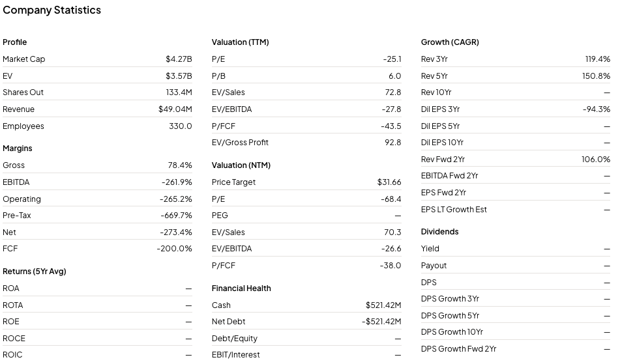The height and width of the screenshot is (364, 620).
Task: Click the Gross margin value 78.4%
Action: 180,165
